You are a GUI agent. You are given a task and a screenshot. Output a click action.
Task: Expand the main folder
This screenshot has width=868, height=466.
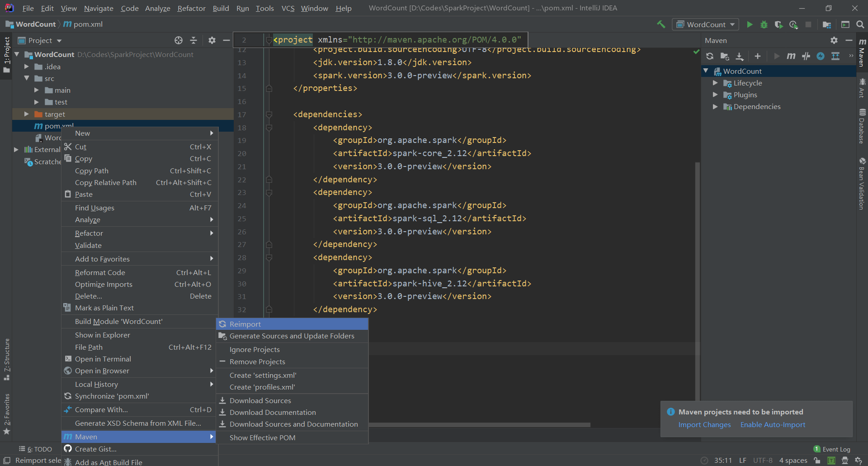coord(37,90)
